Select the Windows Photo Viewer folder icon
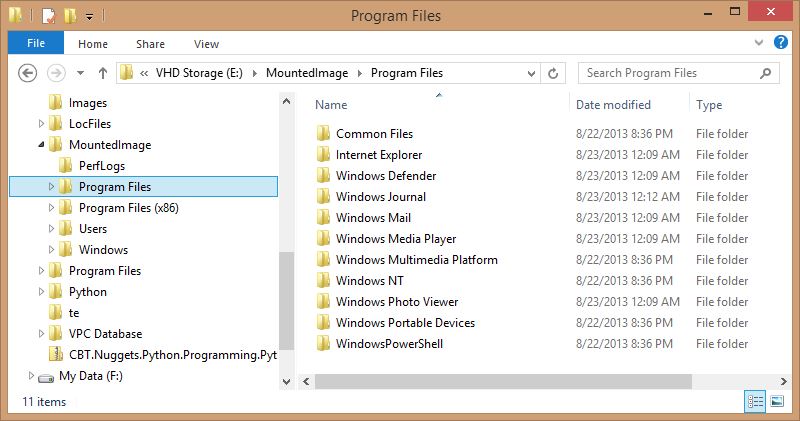The width and height of the screenshot is (800, 421). (323, 302)
